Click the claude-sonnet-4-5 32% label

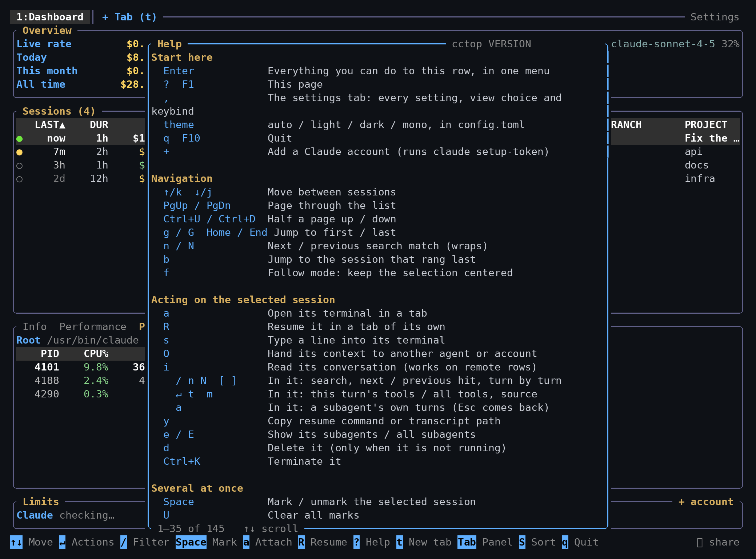point(675,44)
